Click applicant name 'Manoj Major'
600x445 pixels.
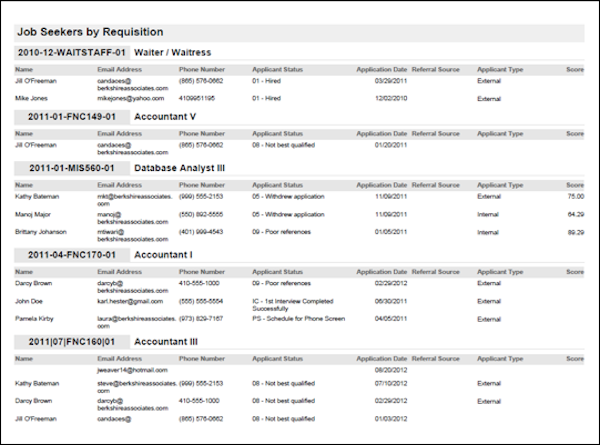click(x=33, y=214)
